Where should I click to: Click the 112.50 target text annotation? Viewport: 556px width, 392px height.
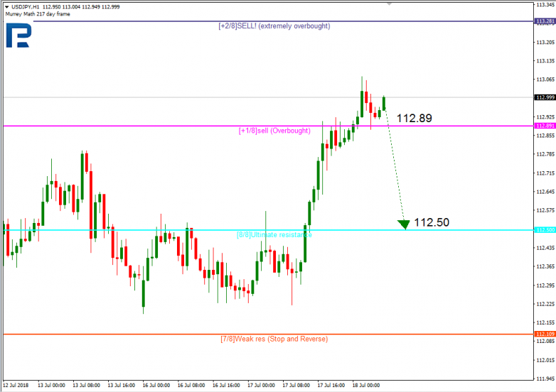[432, 222]
